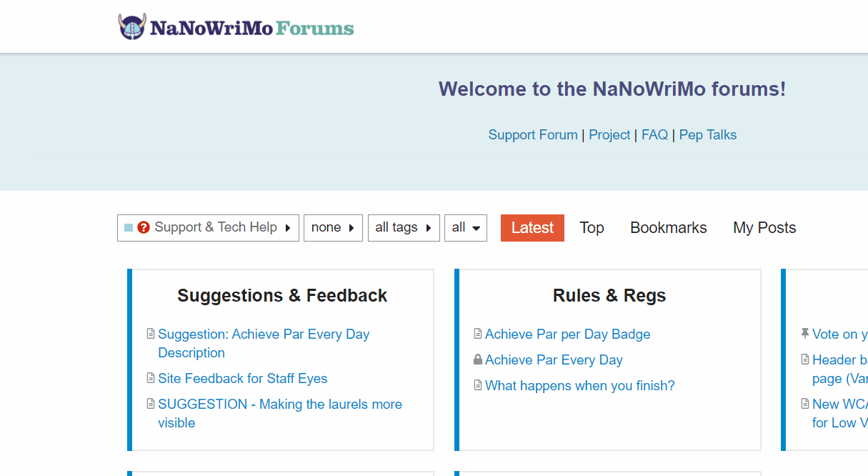Open the 'New WCA' topic link
This screenshot has width=868, height=476.
840,413
